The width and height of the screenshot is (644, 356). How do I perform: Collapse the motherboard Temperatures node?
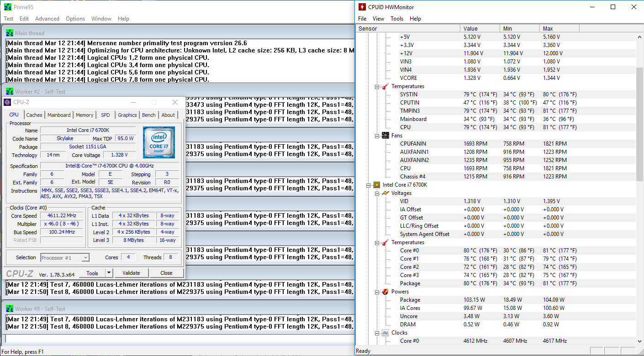pyautogui.click(x=377, y=86)
